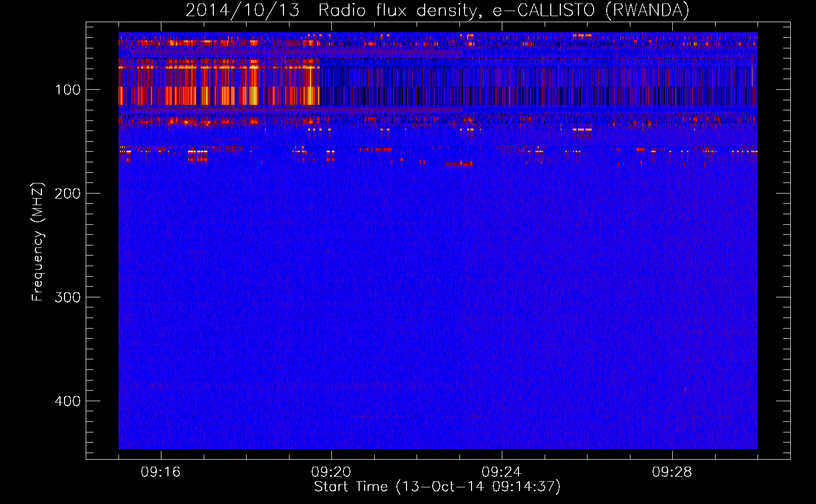Click the plot title '2014/10/13 Radio flux density, e-CALLISTO (RWANDA)'
The width and height of the screenshot is (816, 504).
(437, 10)
